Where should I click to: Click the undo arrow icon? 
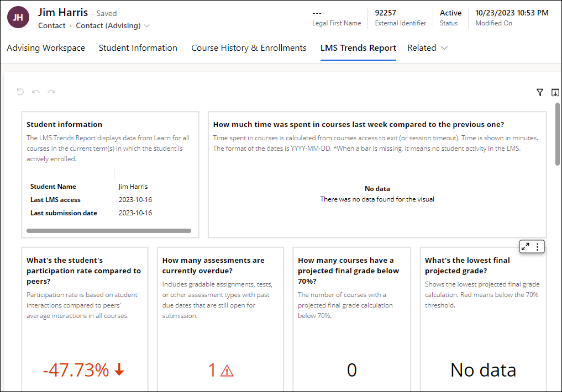(36, 92)
